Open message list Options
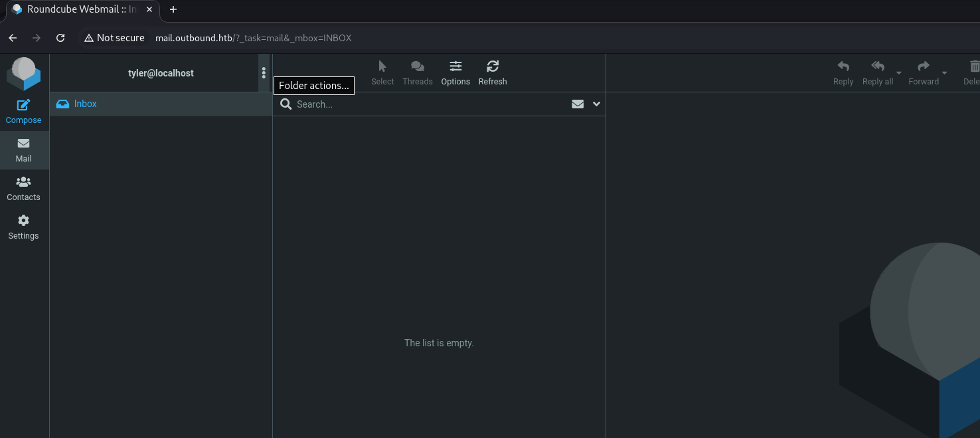This screenshot has width=980, height=438. pos(455,72)
